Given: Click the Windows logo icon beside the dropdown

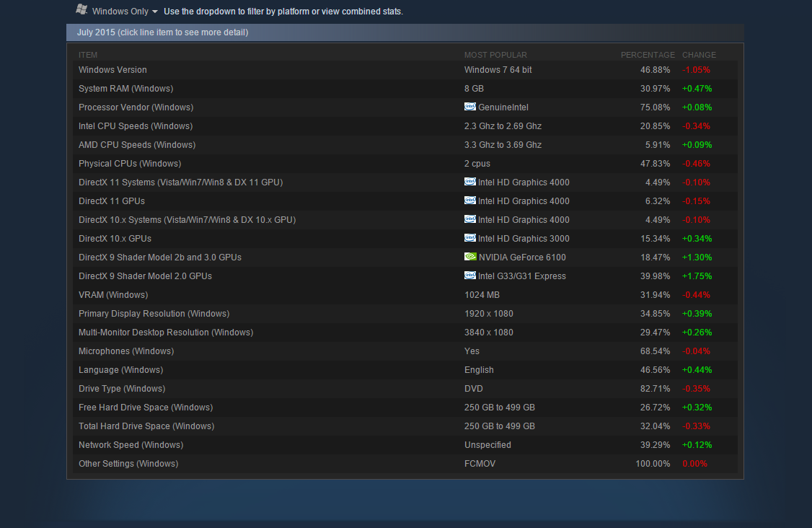Looking at the screenshot, I should (x=81, y=9).
